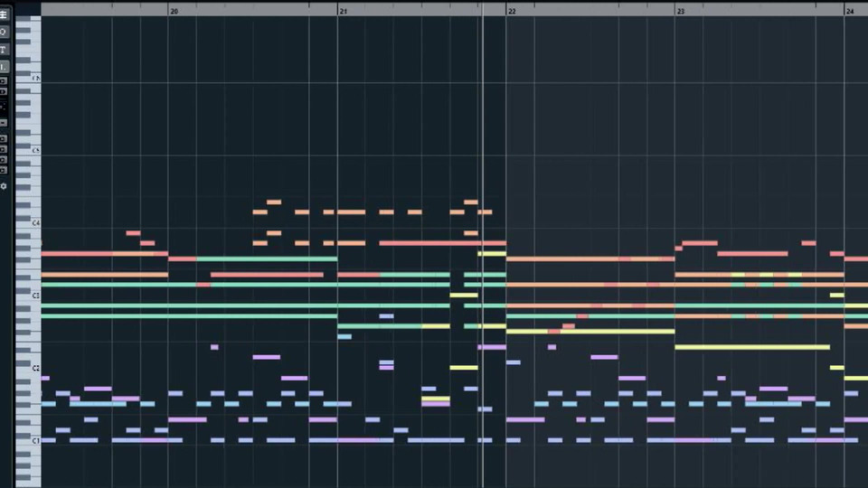Open the gear settings icon in left strip
The height and width of the screenshot is (488, 868).
tap(4, 186)
